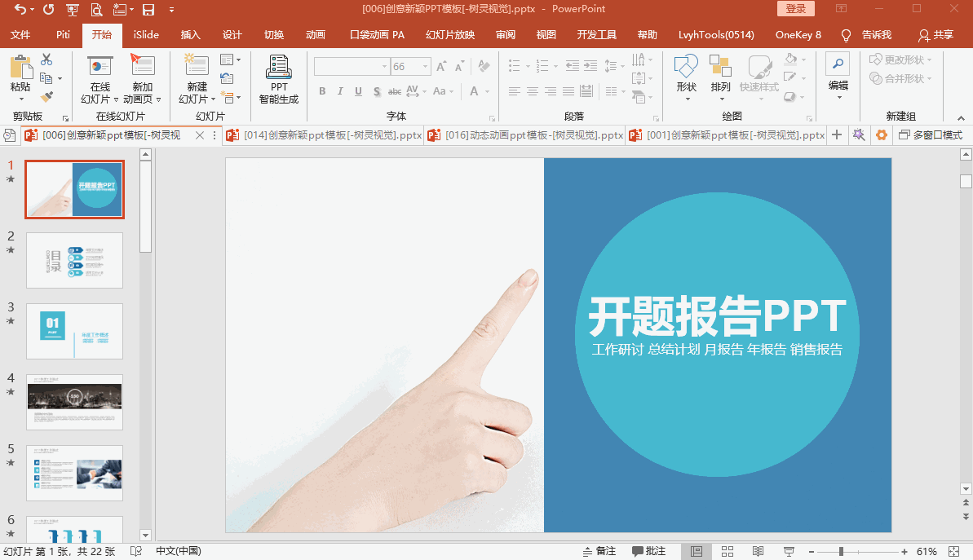The height and width of the screenshot is (560, 973).
Task: Click the zoom slider handle
Action: (x=841, y=552)
